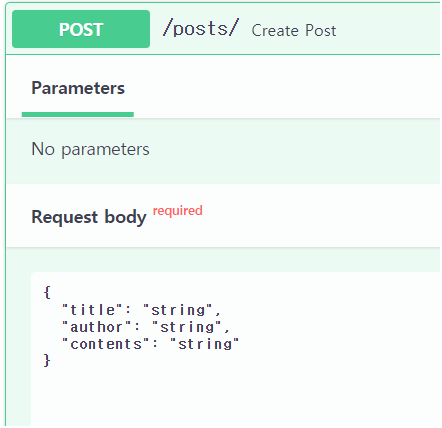Click the green POST method badge

81,29
